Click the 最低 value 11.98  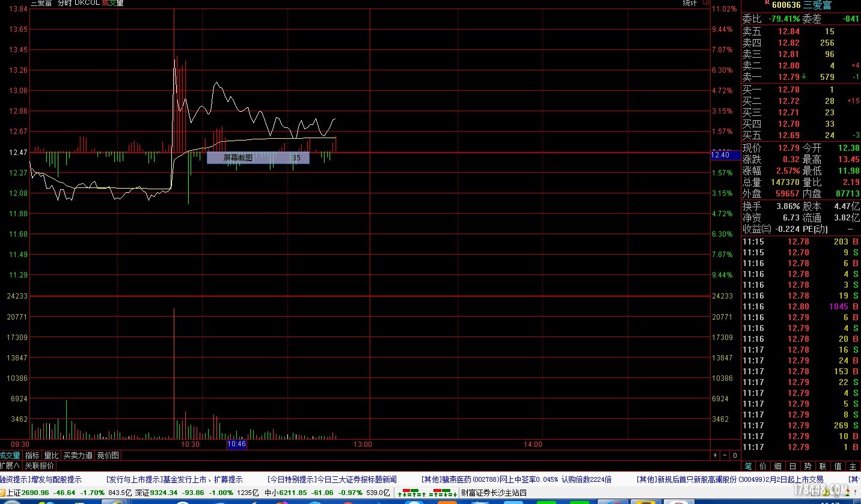[848, 171]
